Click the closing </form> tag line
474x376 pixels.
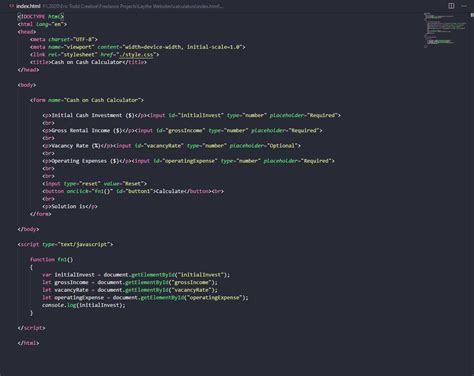[x=41, y=214]
